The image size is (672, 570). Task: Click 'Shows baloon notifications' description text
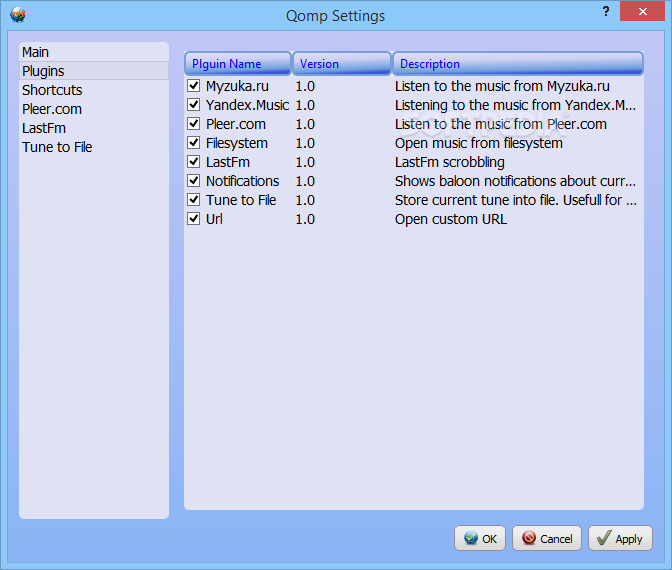(516, 181)
